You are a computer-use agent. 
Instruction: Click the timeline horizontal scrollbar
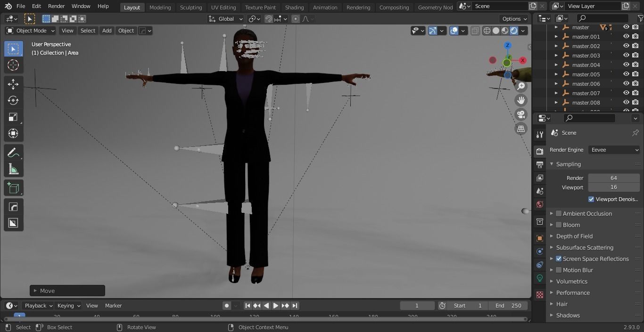[x=265, y=319]
